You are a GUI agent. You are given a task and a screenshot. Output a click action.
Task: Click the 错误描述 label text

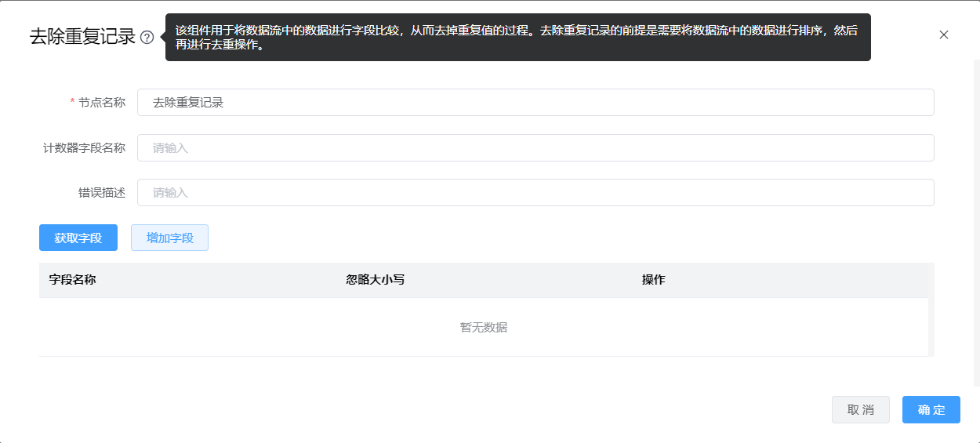tap(102, 192)
